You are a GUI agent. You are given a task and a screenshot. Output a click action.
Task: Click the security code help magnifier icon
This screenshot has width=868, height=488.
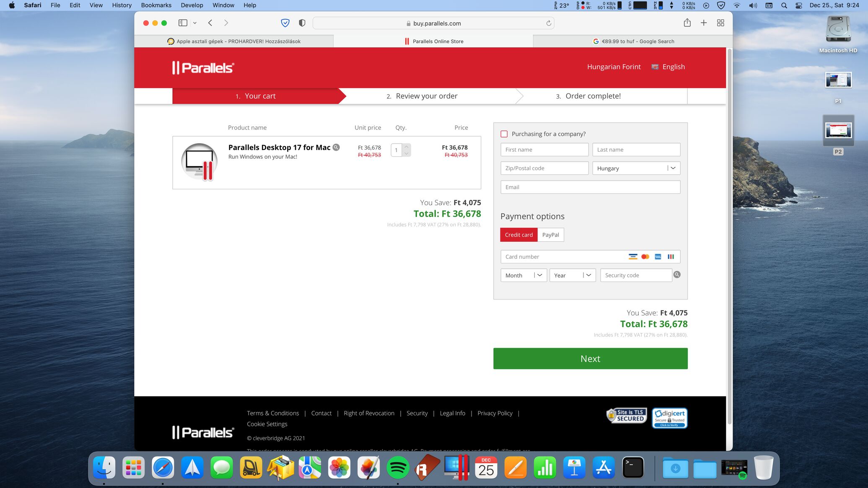[x=677, y=275]
